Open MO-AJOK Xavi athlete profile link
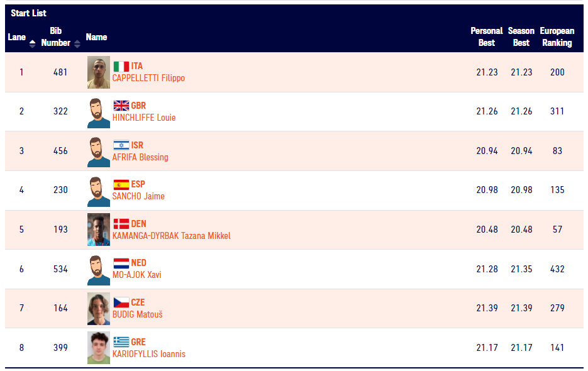Screen dimensions: 588x371 click(x=137, y=275)
